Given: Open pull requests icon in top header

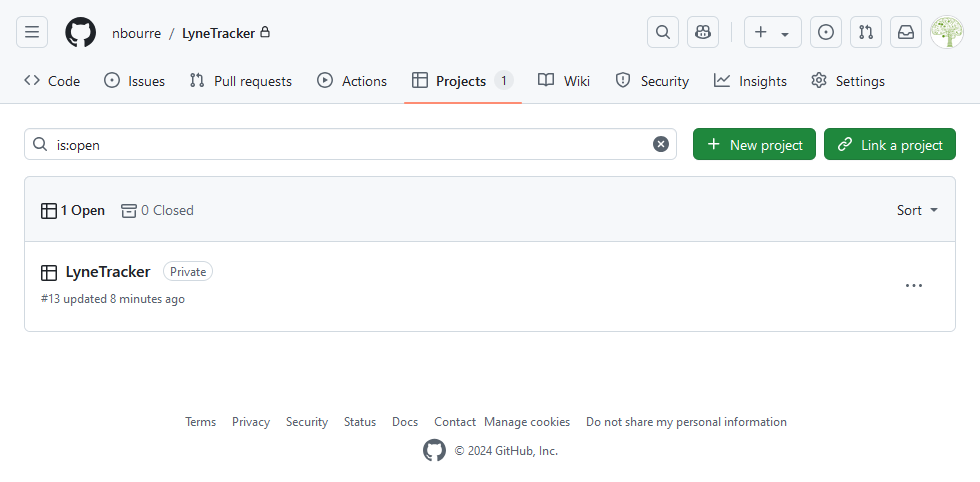Looking at the screenshot, I should tap(866, 33).
